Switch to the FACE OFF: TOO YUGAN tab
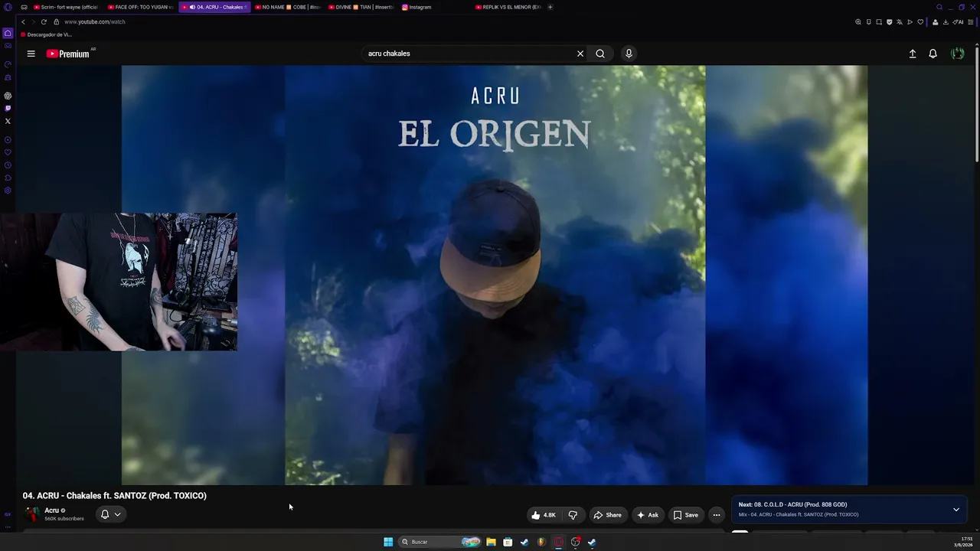The image size is (980, 551). (141, 7)
